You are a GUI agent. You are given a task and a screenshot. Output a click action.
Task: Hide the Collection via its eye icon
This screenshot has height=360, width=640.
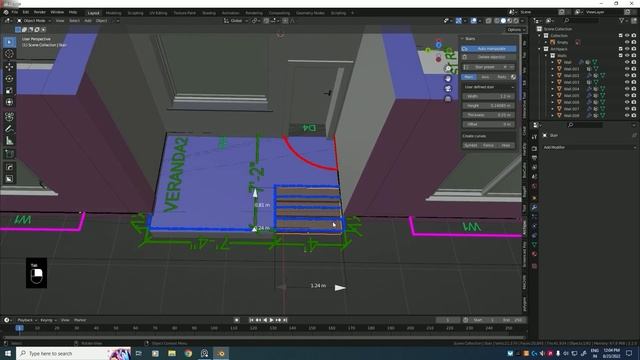point(627,36)
